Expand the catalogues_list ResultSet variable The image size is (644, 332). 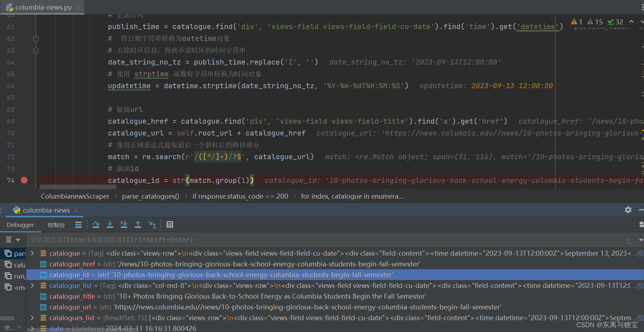[x=32, y=318]
